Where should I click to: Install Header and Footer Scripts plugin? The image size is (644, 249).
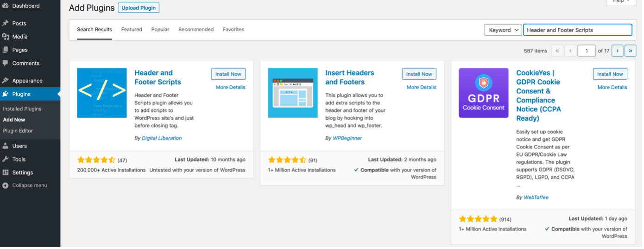[228, 74]
